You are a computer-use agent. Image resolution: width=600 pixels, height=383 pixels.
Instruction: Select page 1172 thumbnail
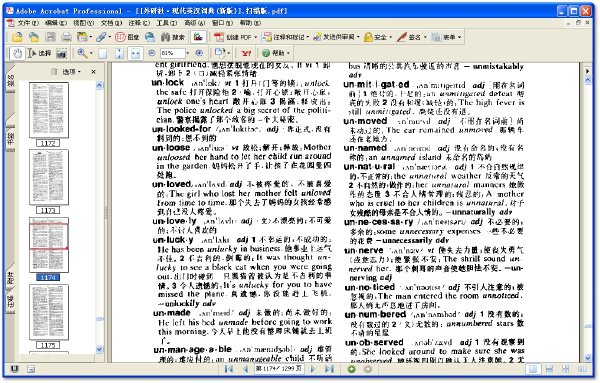pos(49,110)
